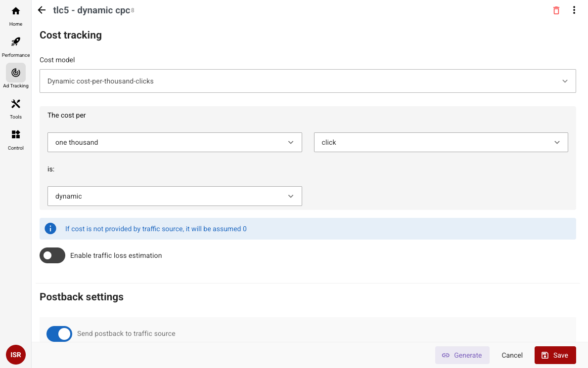Open the Home section in sidebar
Viewport: 588px width, 368px height.
16,16
